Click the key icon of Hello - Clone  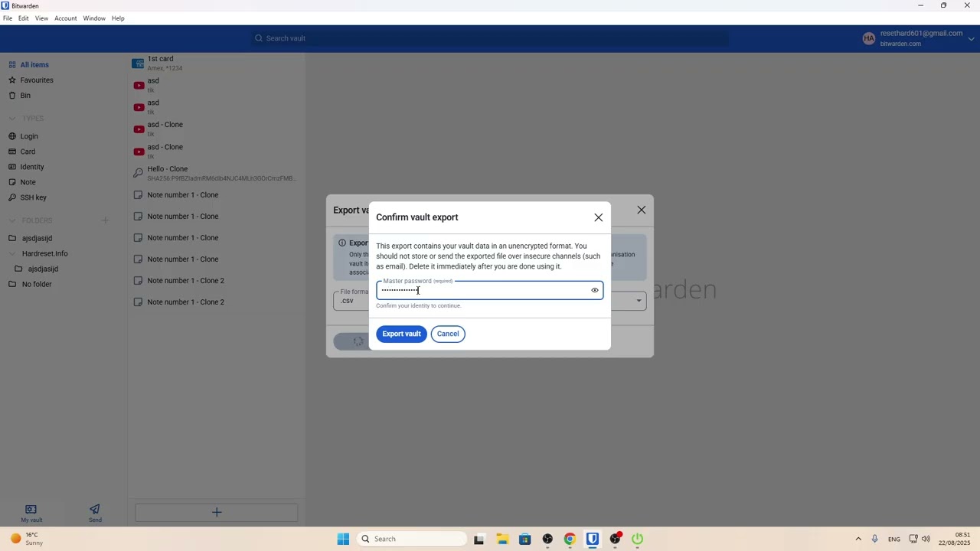click(138, 174)
